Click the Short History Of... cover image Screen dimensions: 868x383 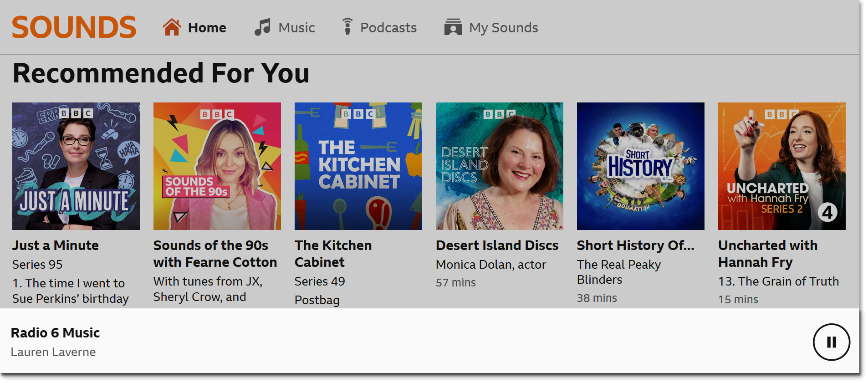point(640,166)
